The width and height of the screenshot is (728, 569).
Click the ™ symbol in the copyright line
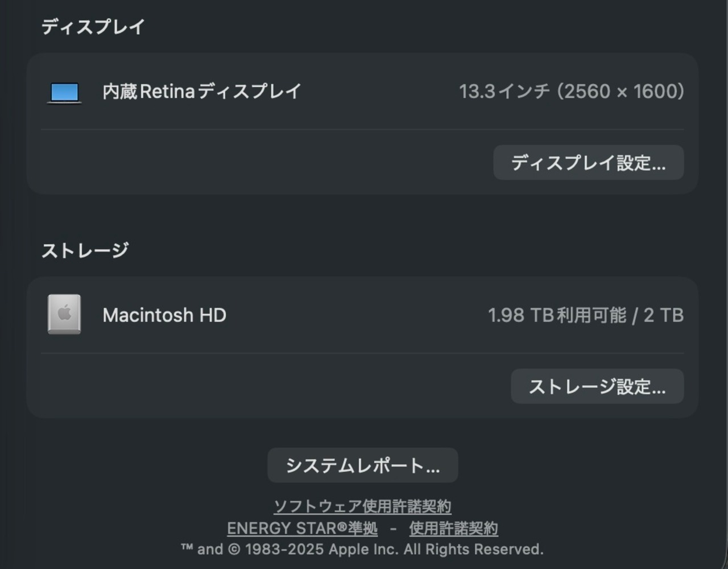click(187, 549)
